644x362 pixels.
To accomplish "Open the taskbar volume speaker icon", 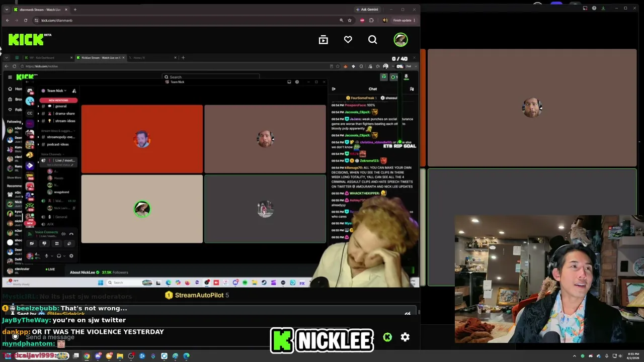I will coord(621,356).
